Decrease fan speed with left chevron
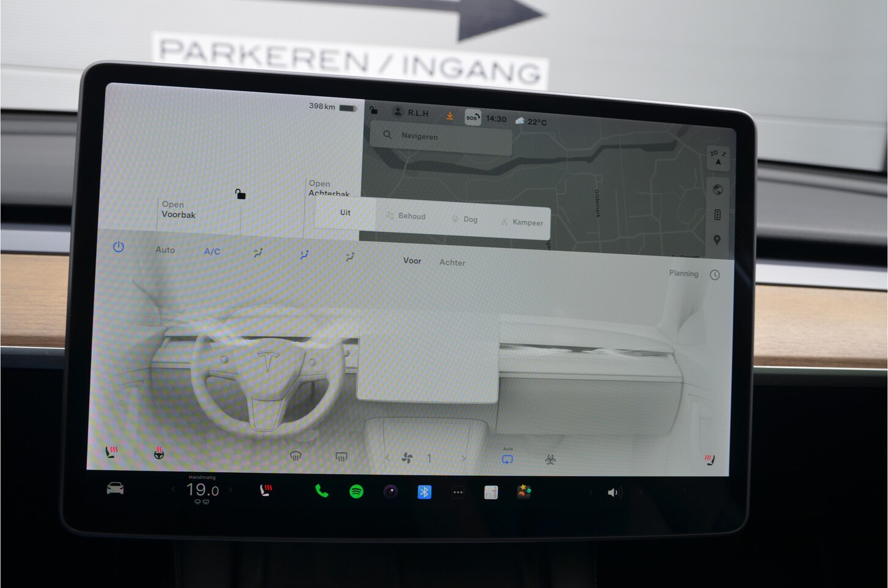This screenshot has height=588, width=888. point(387,457)
